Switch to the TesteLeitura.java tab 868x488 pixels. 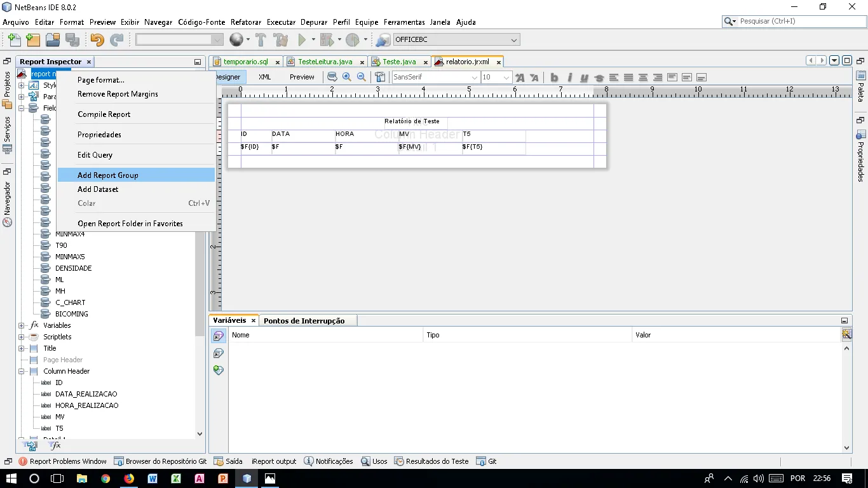click(x=325, y=62)
